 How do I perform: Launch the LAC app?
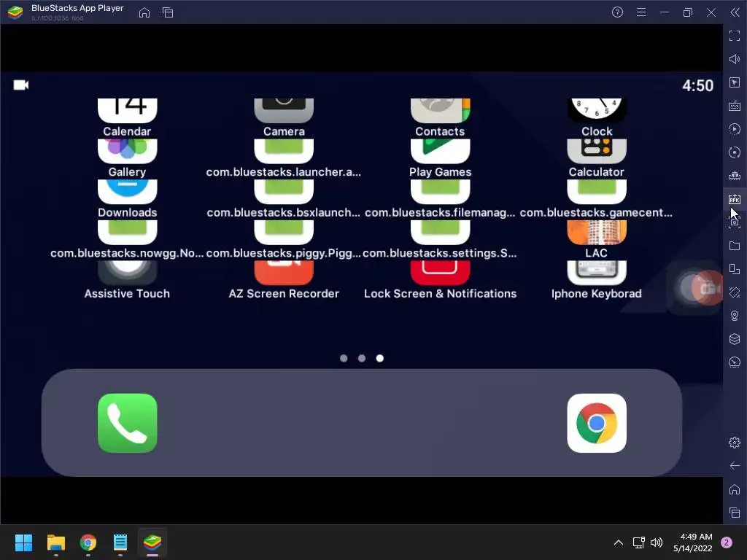(x=597, y=233)
